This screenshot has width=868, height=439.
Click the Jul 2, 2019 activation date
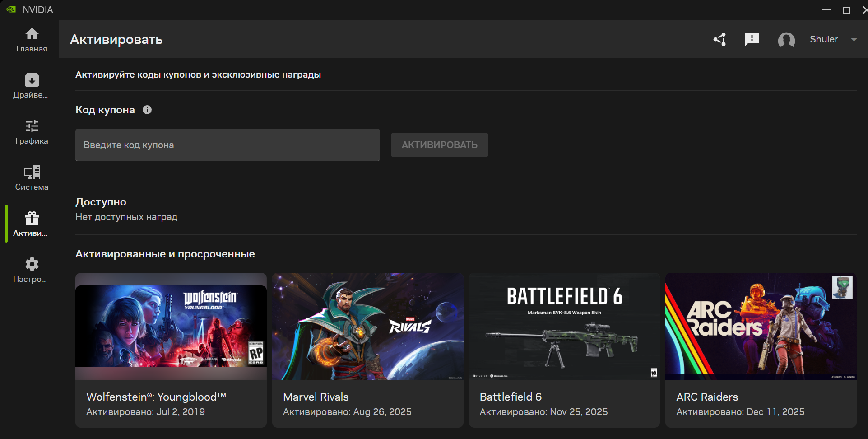point(181,412)
